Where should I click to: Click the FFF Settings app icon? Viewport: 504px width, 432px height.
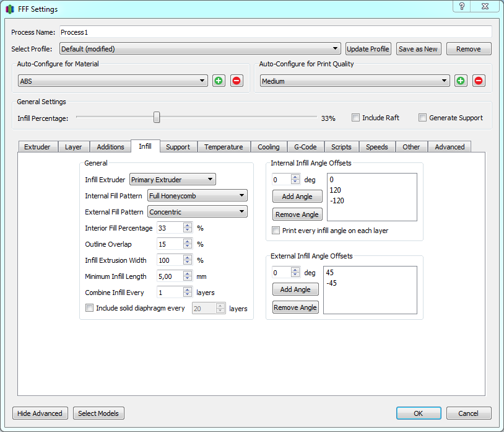[x=10, y=9]
